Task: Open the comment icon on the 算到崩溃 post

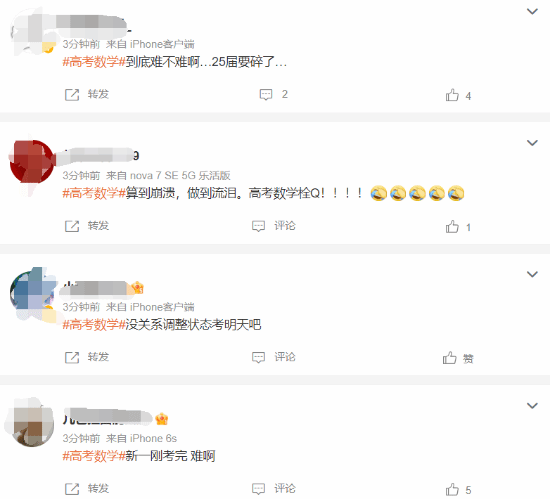Action: tap(259, 226)
